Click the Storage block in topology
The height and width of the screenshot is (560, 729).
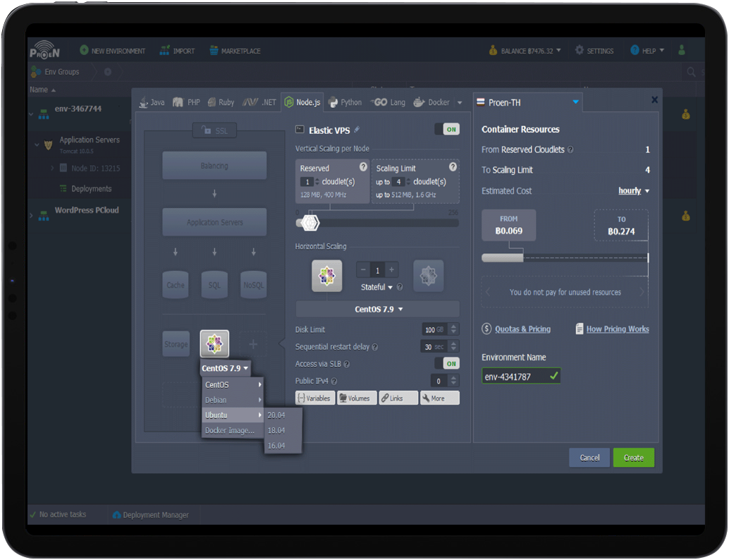176,344
